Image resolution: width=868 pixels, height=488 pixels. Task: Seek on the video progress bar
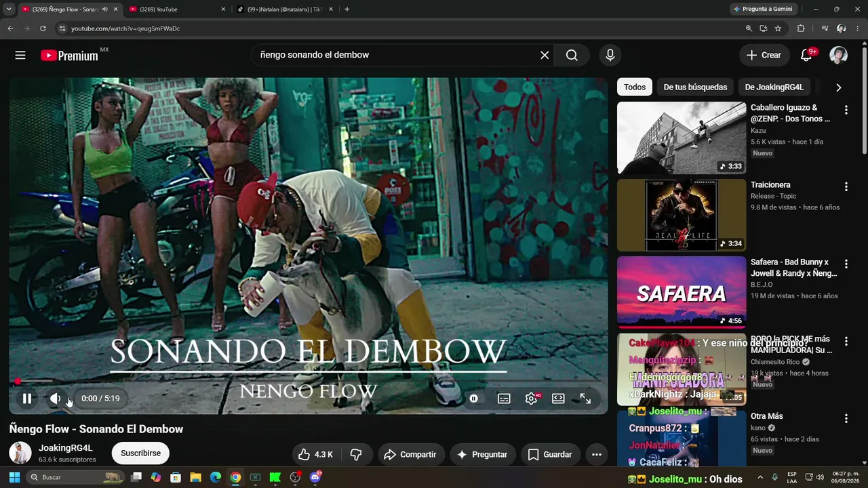click(309, 382)
